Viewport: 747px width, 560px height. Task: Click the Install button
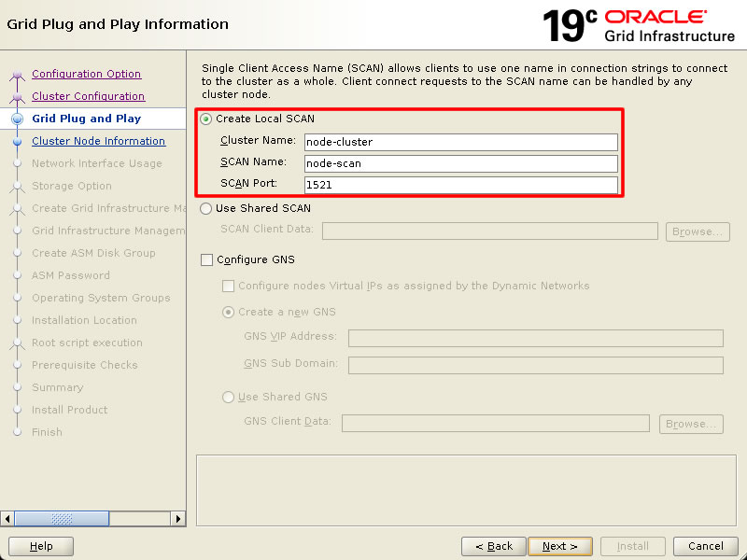click(633, 546)
